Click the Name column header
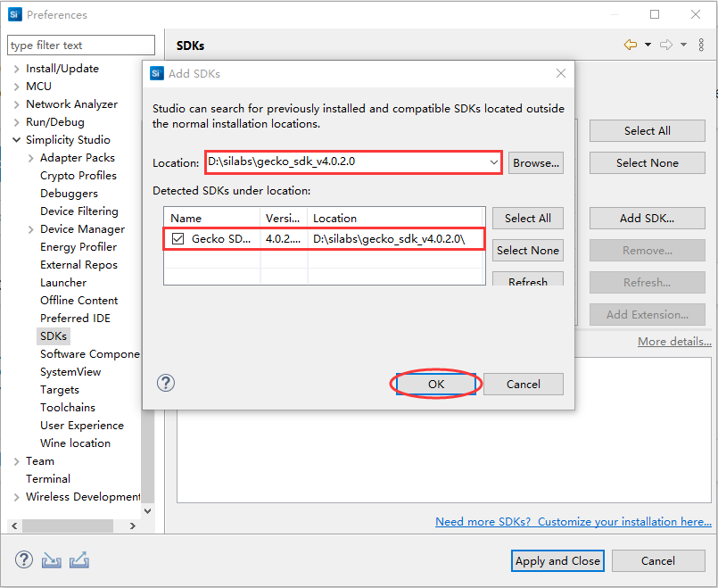Image resolution: width=718 pixels, height=588 pixels. point(212,218)
